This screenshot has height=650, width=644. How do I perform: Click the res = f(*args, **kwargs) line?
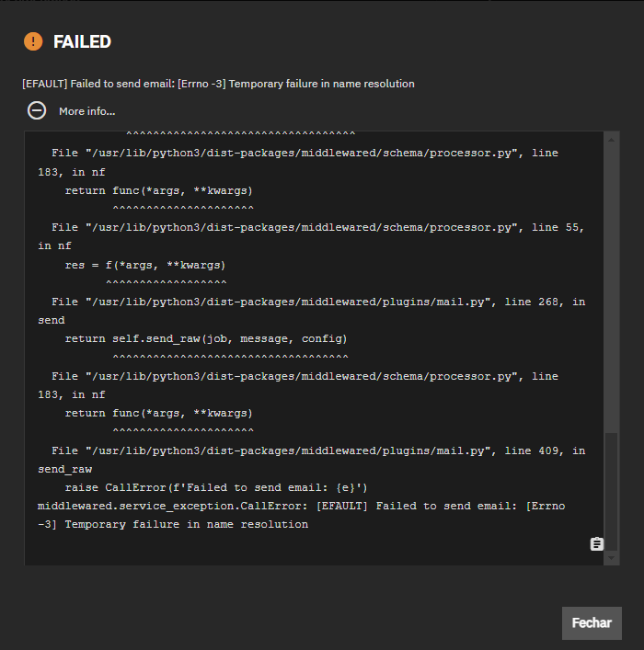pos(144,265)
